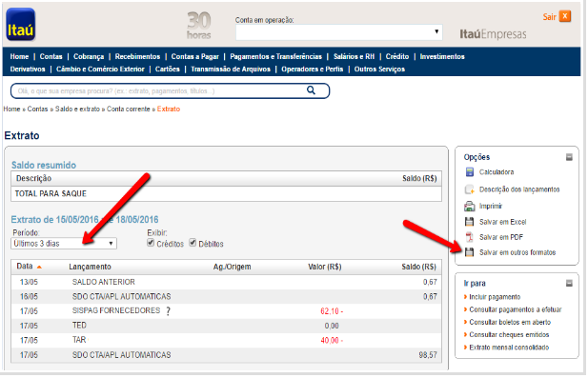Toggle the Créditos checkbox
The image size is (588, 378).
click(151, 243)
